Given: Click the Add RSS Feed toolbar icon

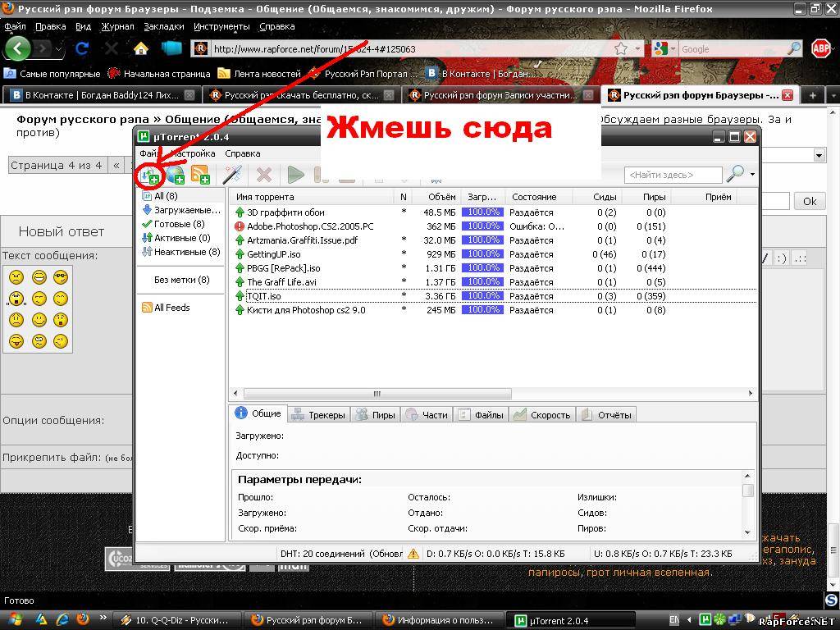Looking at the screenshot, I should point(200,175).
